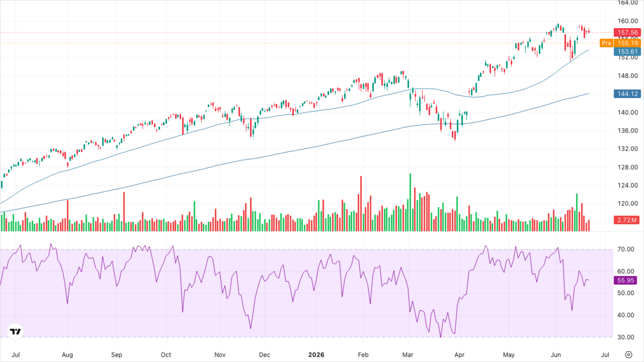644x362 pixels.
Task: Click the orange Pre badge
Action: (x=606, y=43)
